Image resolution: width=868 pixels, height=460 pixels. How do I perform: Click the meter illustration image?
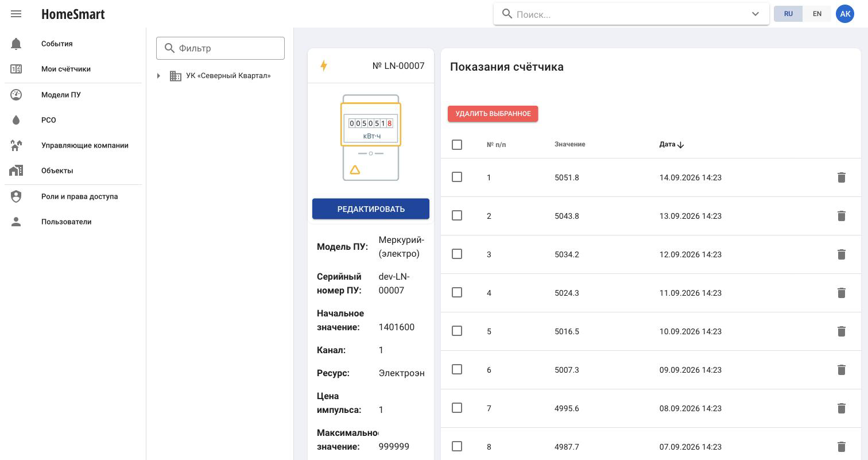tap(371, 138)
